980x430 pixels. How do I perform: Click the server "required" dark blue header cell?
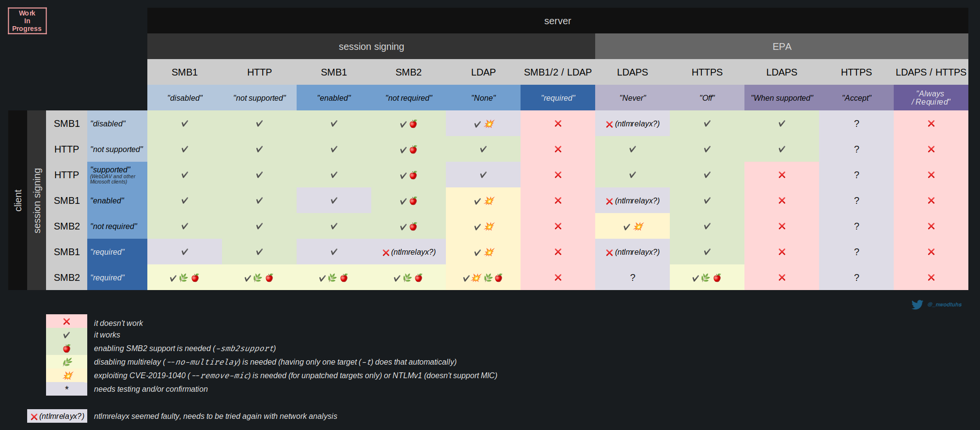(557, 98)
